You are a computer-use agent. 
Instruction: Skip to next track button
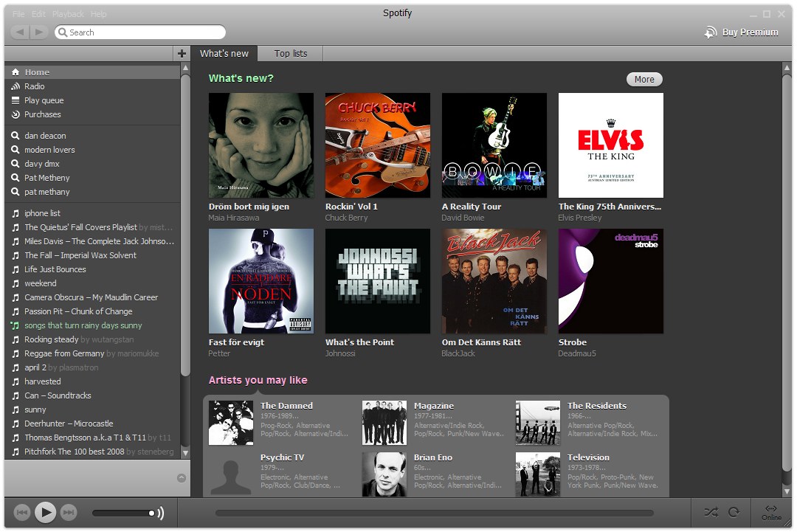coord(69,512)
